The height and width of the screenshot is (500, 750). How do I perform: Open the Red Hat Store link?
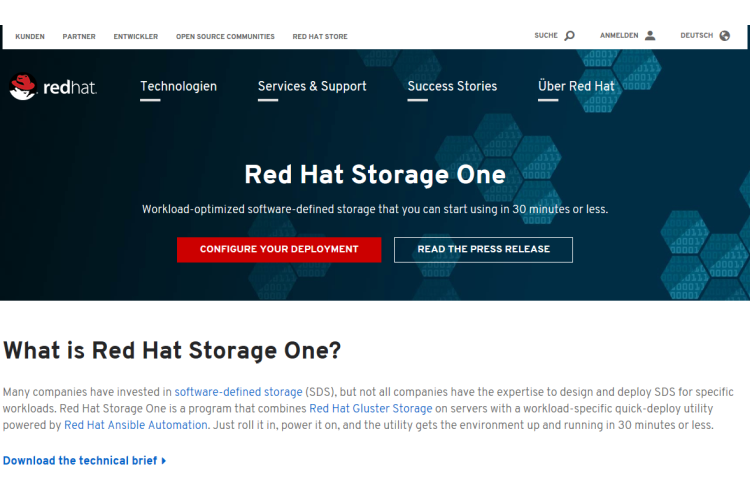(x=320, y=36)
